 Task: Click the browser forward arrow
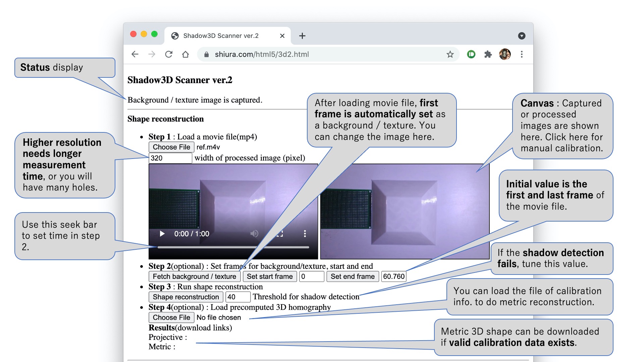click(x=152, y=54)
